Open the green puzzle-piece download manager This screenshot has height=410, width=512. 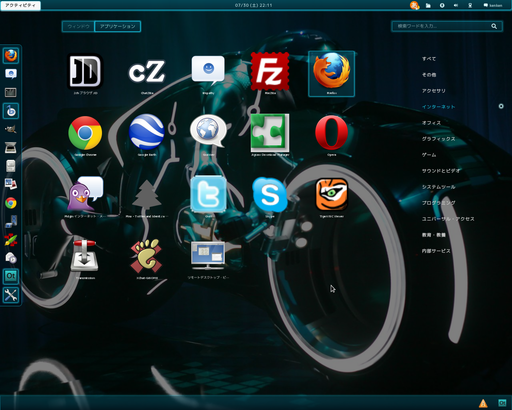(270, 133)
